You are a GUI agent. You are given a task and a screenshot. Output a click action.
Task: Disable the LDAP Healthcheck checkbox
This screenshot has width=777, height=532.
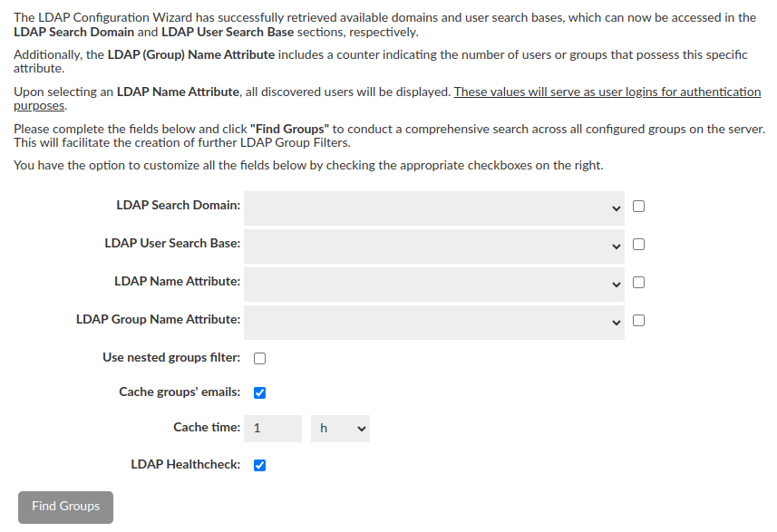pos(260,466)
